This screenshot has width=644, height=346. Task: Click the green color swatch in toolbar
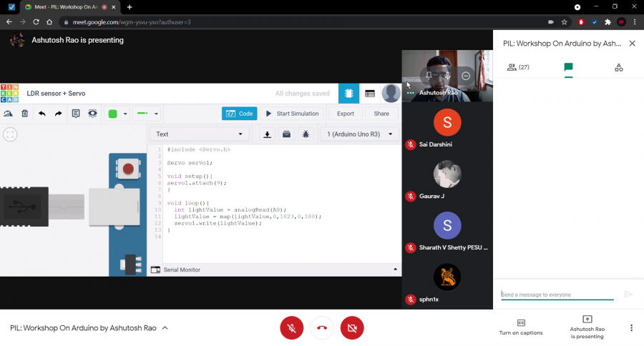click(112, 114)
